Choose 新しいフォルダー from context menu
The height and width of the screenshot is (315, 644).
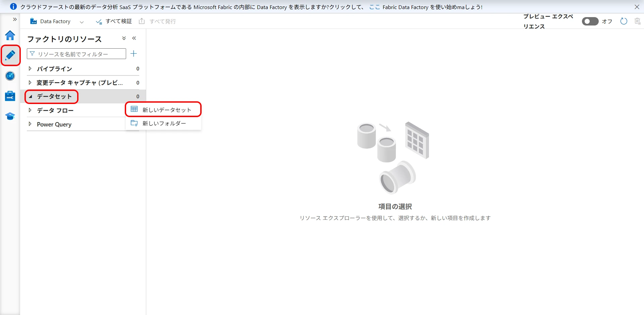pyautogui.click(x=164, y=123)
